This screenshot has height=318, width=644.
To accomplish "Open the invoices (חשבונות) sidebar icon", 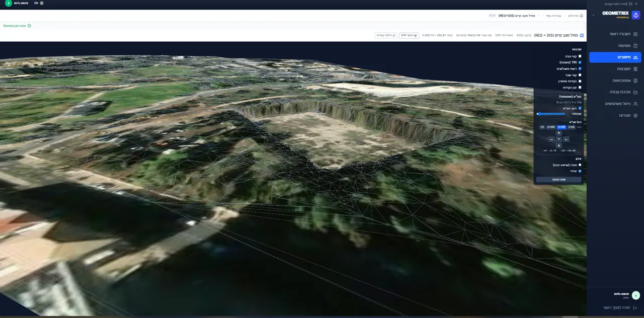I will tap(635, 69).
